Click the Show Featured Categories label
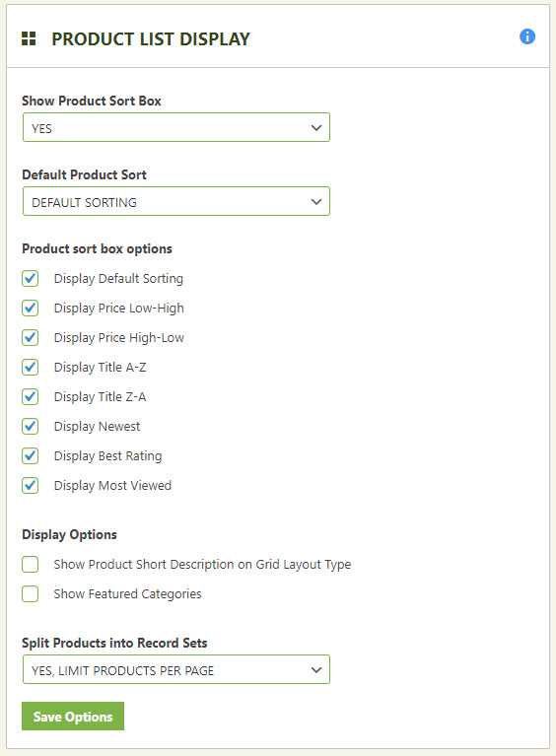556x756 pixels. coord(128,594)
